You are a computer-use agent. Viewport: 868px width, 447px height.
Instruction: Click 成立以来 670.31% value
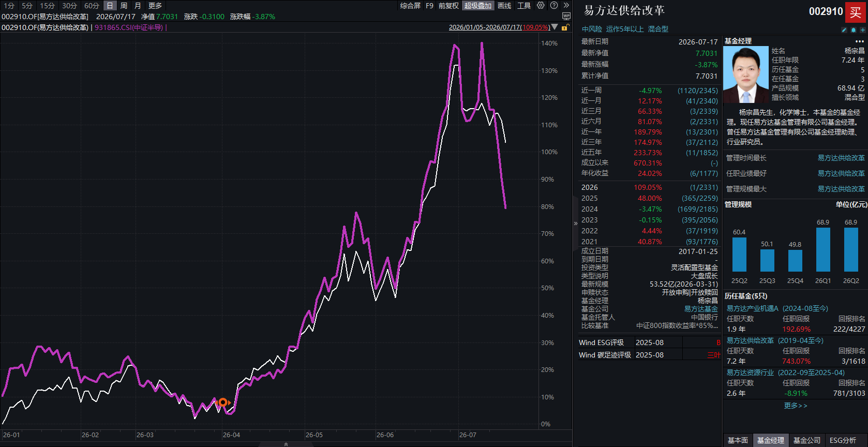tap(648, 163)
